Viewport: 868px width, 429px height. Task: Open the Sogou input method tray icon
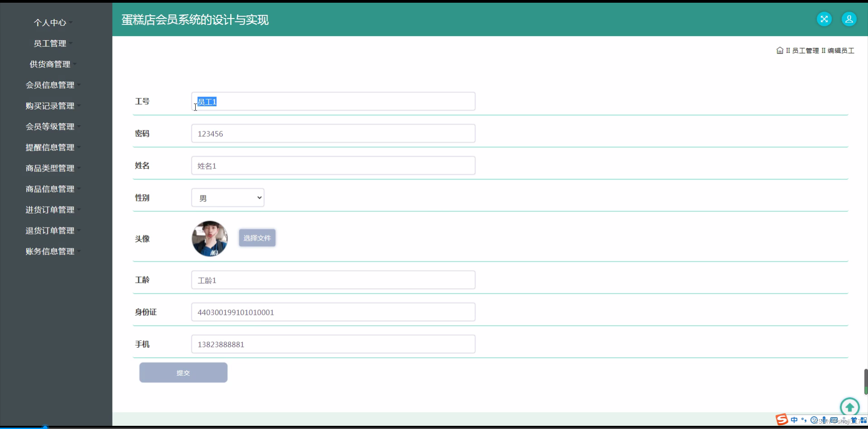pos(782,420)
